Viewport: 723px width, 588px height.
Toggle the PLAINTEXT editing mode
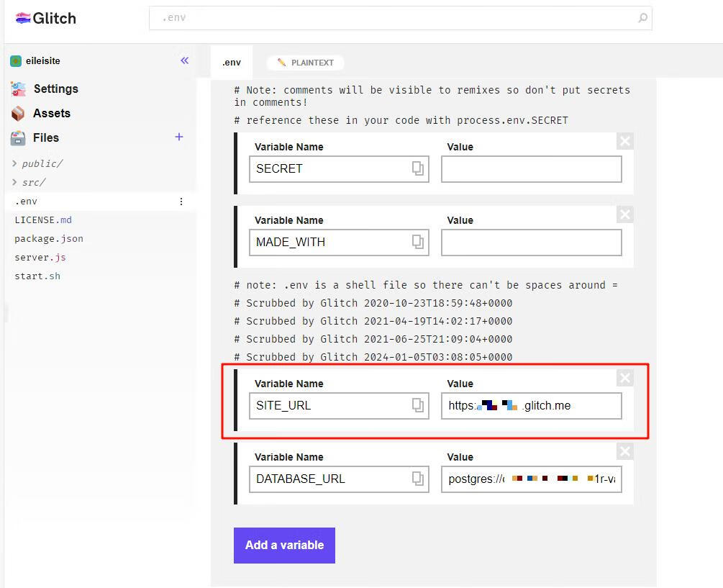pos(306,63)
